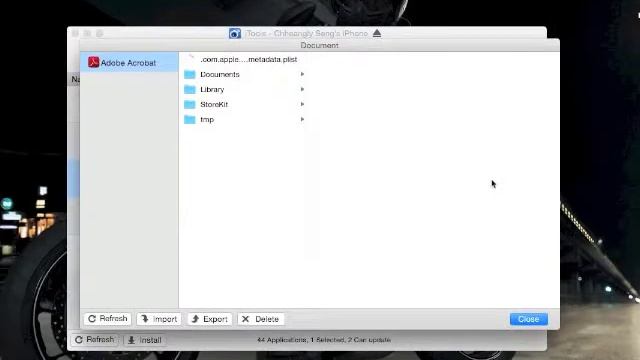Image resolution: width=640 pixels, height=360 pixels.
Task: Click the eject icon in the title bar
Action: click(377, 33)
